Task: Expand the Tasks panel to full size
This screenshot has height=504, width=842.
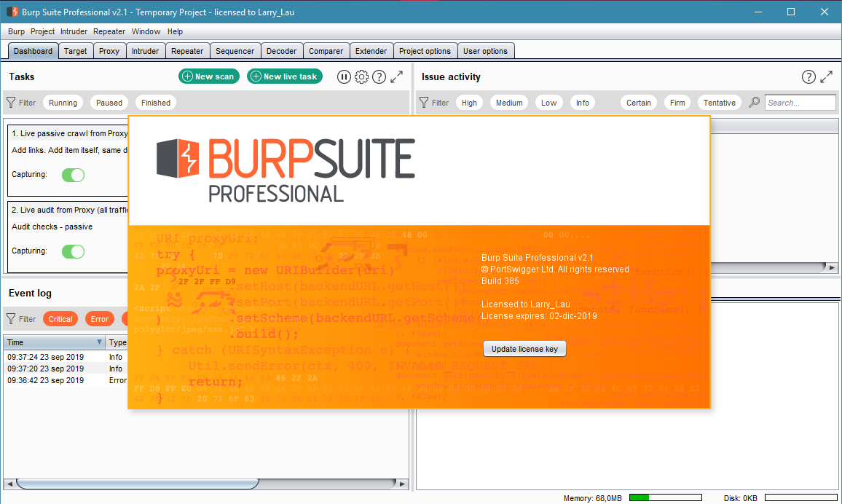Action: tap(397, 76)
